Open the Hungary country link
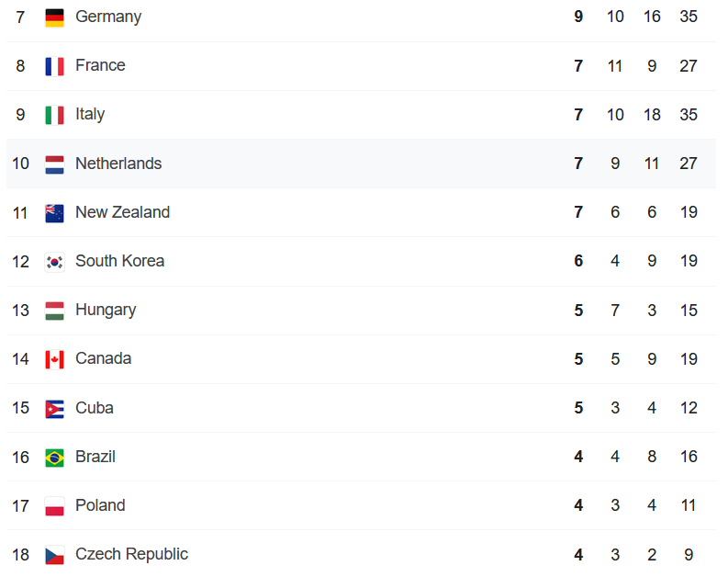 click(106, 310)
